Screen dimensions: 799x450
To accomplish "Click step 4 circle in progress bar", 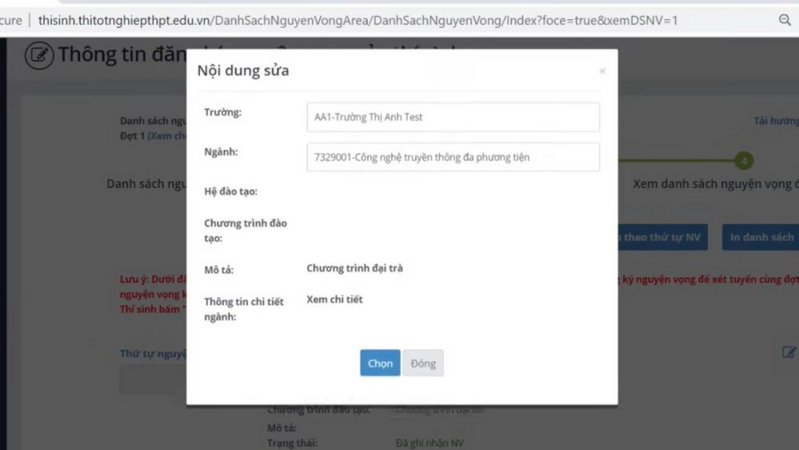I will (743, 161).
